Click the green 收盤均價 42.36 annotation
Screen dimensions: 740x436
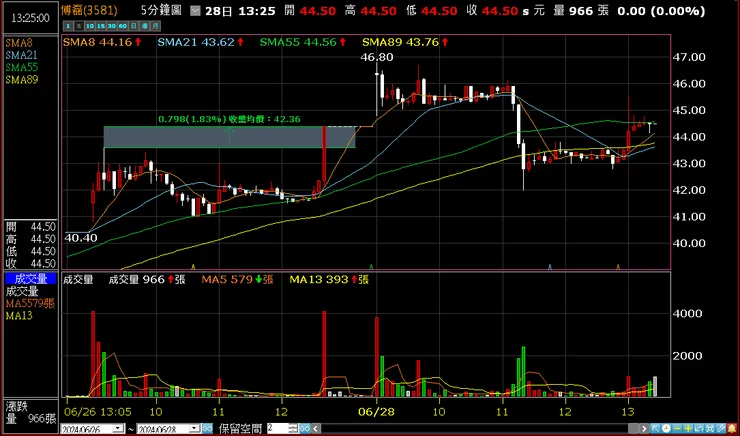coord(229,119)
